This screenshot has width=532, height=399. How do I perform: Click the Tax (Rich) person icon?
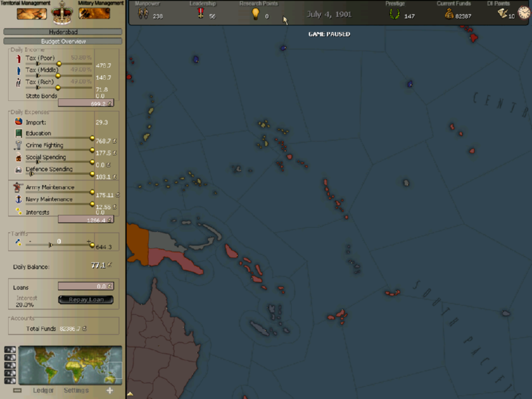19,82
